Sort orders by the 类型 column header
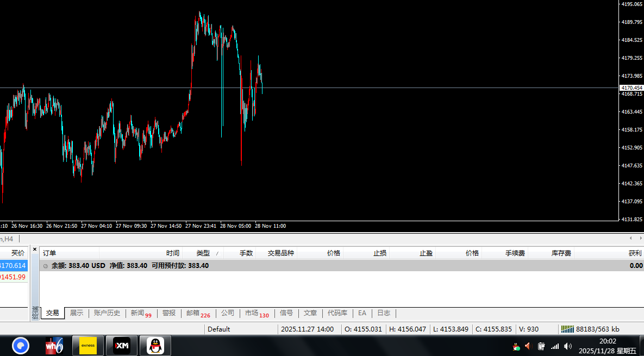Screen dimensions: 644x356 tap(203, 253)
